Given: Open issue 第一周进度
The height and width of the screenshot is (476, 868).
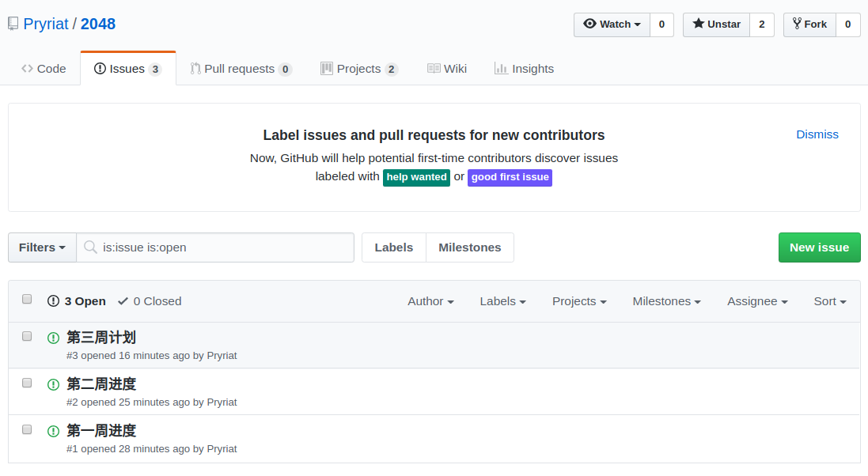Looking at the screenshot, I should [x=101, y=430].
